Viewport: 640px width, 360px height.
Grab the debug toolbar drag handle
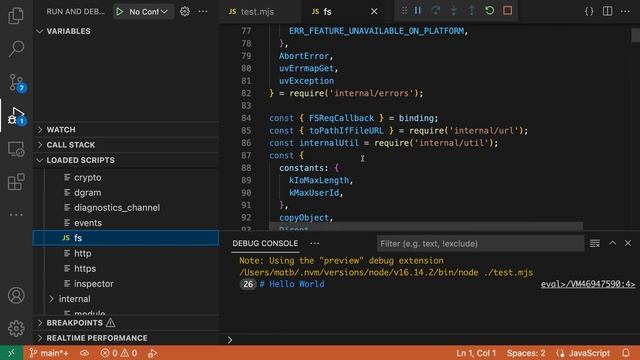404,11
